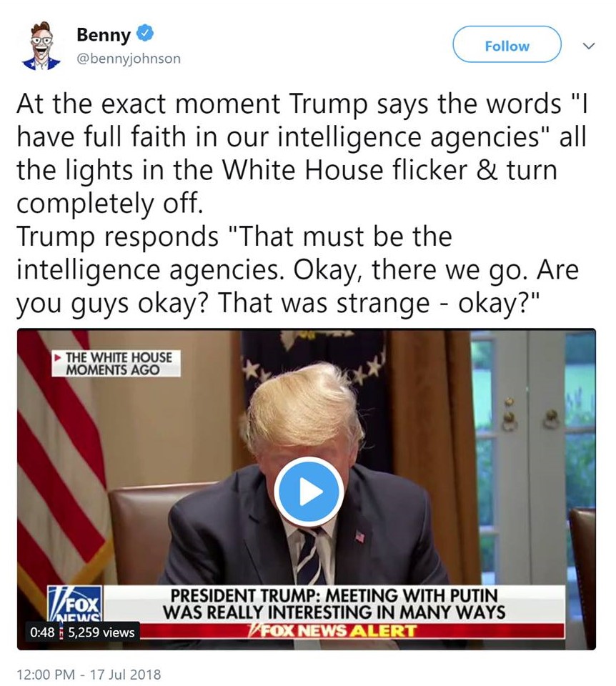Click the small red arrow beside White House label
The height and width of the screenshot is (686, 616).
click(57, 357)
